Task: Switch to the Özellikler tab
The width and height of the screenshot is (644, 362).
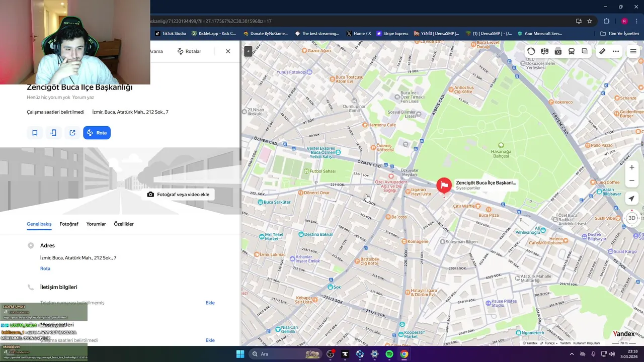Action: tap(124, 224)
